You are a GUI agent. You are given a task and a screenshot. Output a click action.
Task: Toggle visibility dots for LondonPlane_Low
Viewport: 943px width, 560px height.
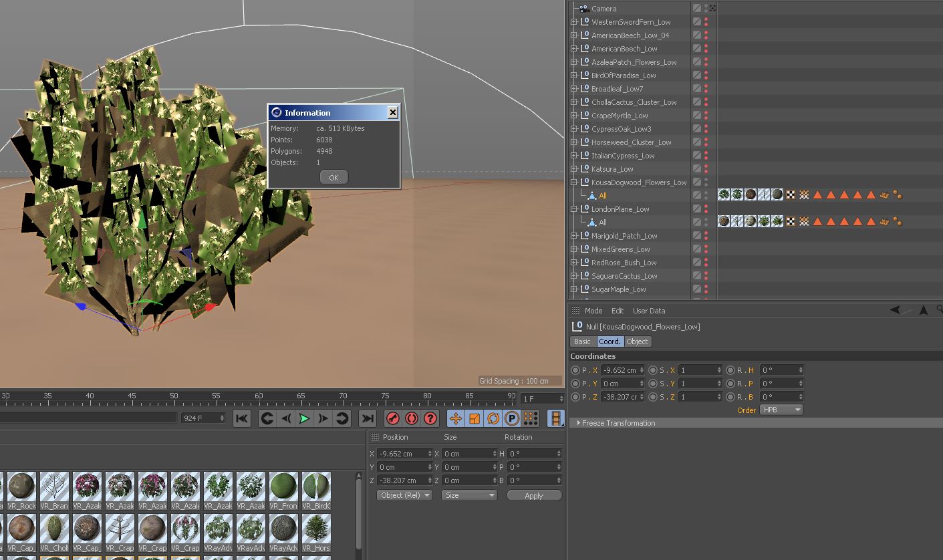706,209
